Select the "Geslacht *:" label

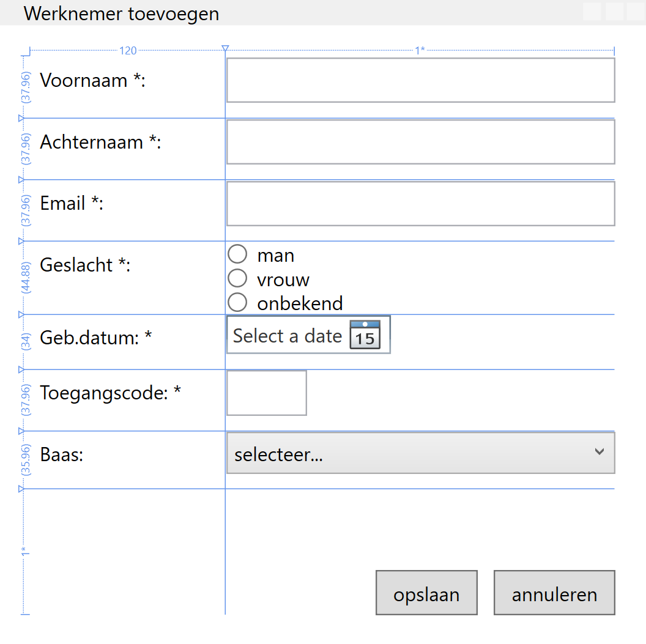[85, 265]
